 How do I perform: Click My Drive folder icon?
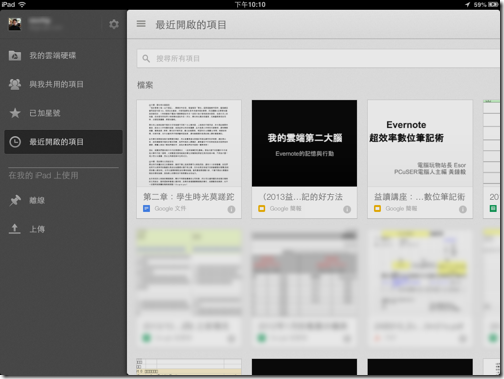point(15,56)
